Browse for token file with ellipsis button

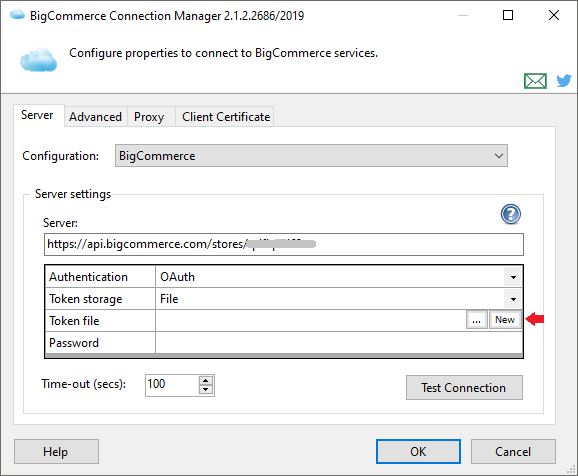click(477, 320)
